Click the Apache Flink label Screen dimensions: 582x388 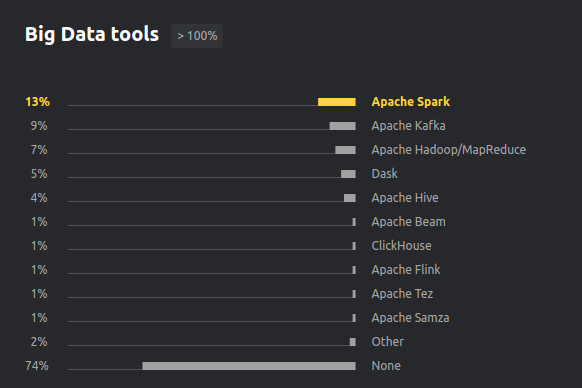click(x=406, y=270)
